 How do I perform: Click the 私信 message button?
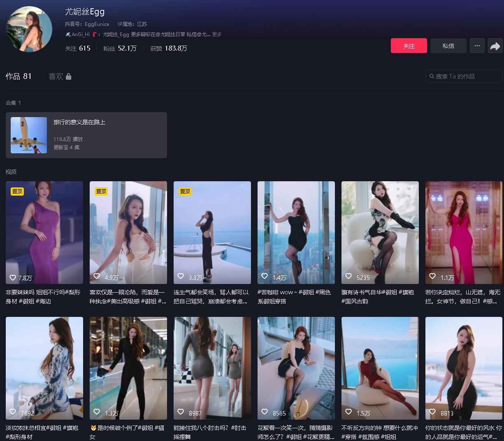pos(448,46)
